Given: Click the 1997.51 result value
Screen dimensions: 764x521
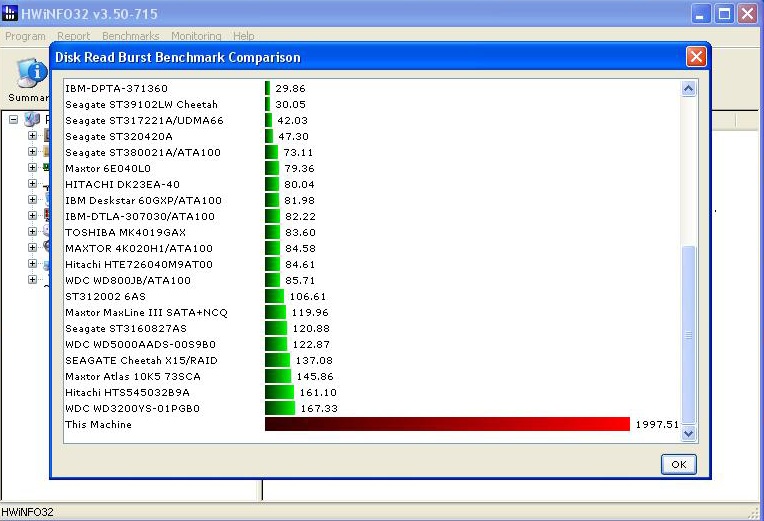Looking at the screenshot, I should (x=657, y=425).
